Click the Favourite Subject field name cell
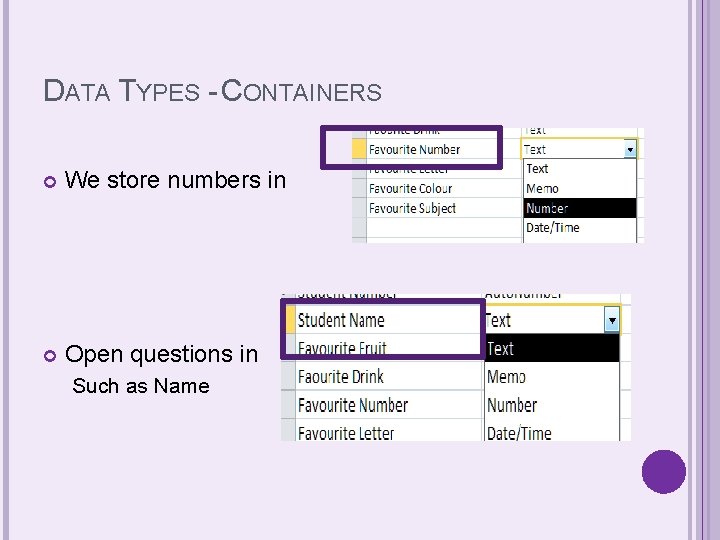This screenshot has width=720, height=540. (x=443, y=208)
